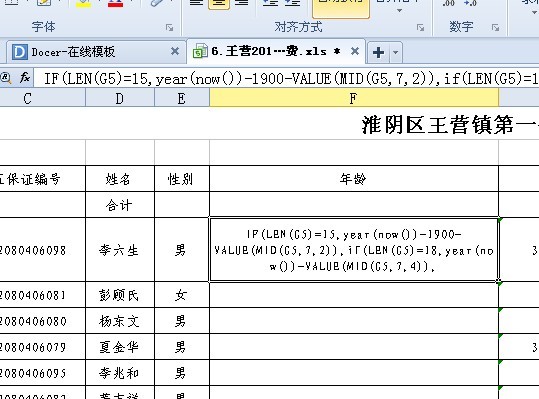Click the ID cell ending 406081
This screenshot has height=399, width=539.
point(42,295)
